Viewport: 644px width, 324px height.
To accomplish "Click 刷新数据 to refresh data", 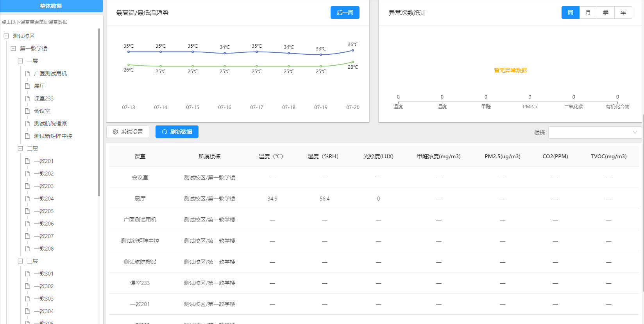I will pos(177,132).
